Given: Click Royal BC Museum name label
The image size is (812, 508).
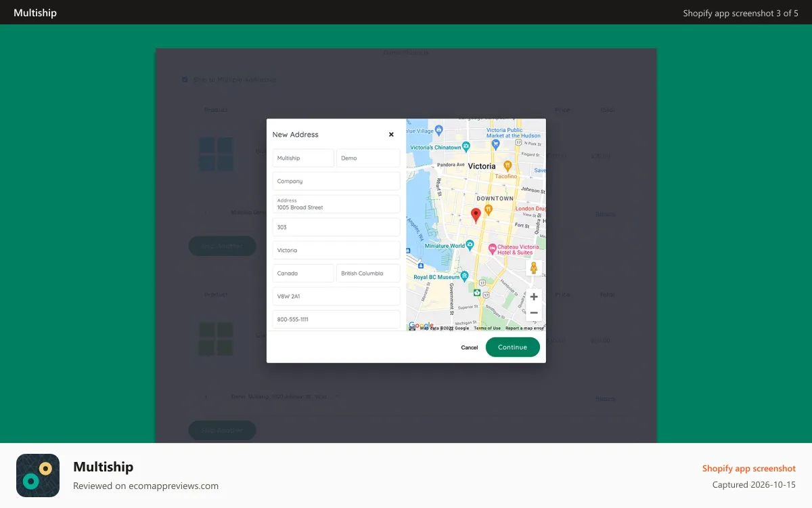Looking at the screenshot, I should (436, 277).
